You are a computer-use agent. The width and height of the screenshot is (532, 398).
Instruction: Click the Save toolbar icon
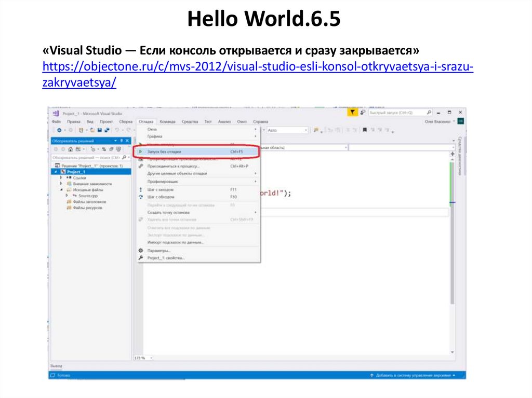100,130
